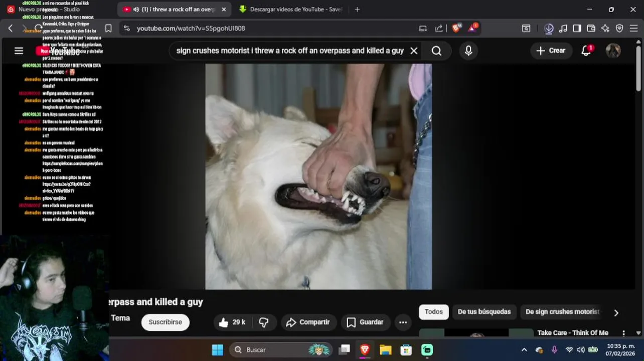
Task: Open the Leo AI sparkle icon
Action: tap(605, 29)
